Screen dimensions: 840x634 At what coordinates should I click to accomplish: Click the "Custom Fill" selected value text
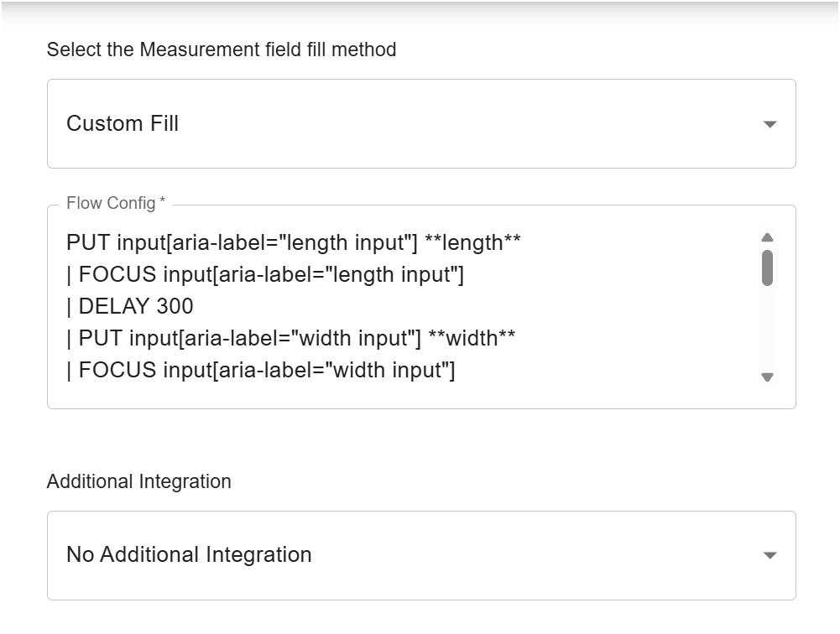point(123,124)
